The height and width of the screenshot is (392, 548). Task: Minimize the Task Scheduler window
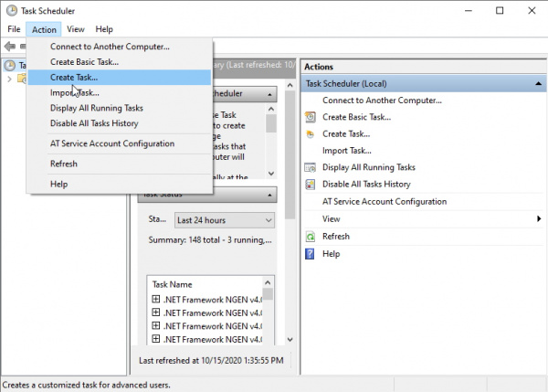point(469,11)
